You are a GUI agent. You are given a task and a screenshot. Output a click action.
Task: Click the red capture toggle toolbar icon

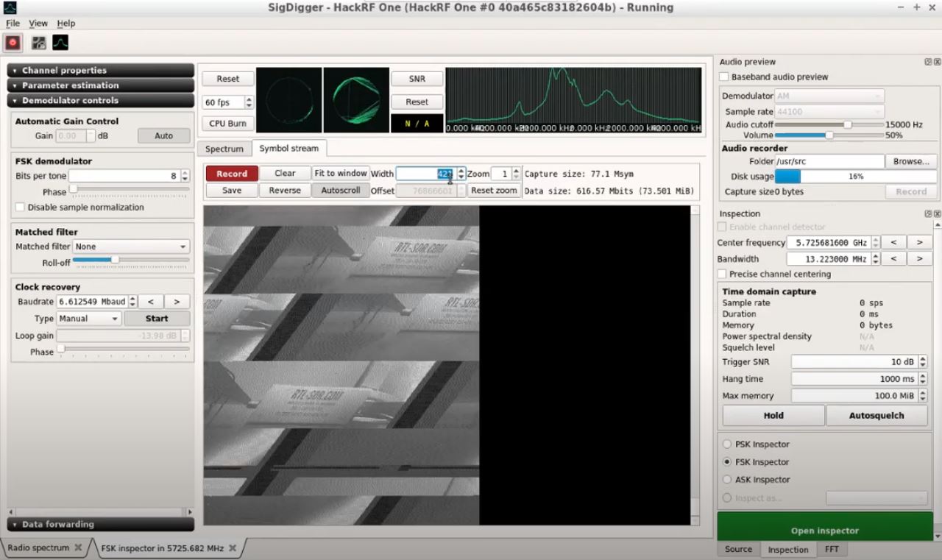coord(13,43)
